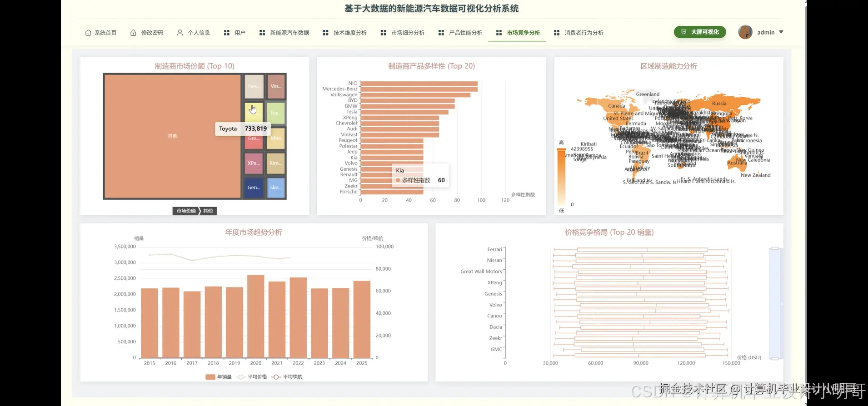Click the Great Wall Motors axis label

pyautogui.click(x=481, y=272)
